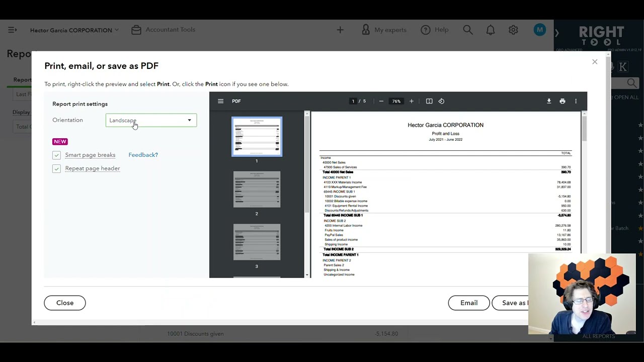The height and width of the screenshot is (362, 644).
Task: Toggle the PDF viewer sidebar menu icon
Action: tap(220, 101)
